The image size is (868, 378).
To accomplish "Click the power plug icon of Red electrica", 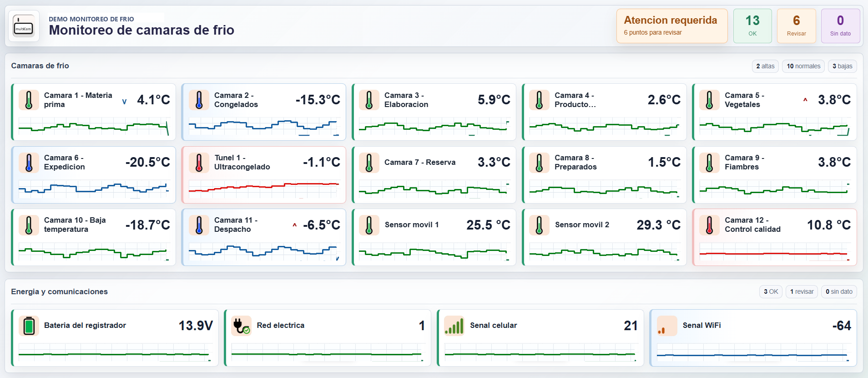I will [x=241, y=326].
